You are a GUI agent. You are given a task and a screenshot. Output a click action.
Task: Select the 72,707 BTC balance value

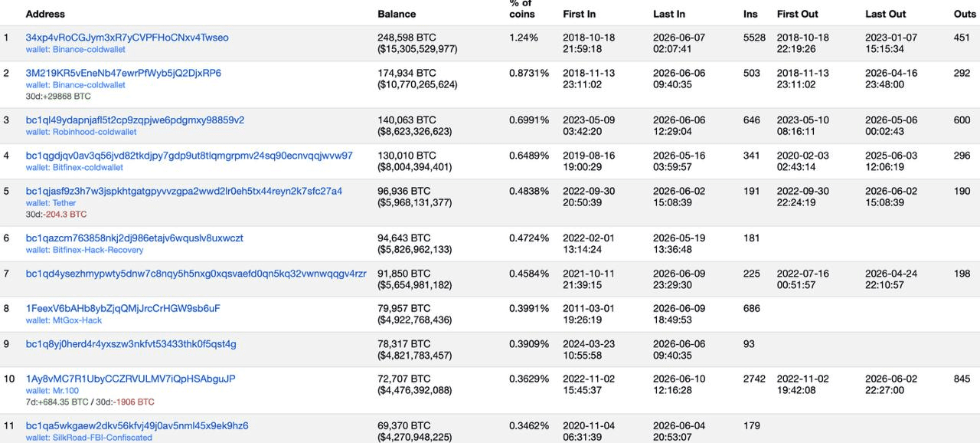[x=404, y=379]
